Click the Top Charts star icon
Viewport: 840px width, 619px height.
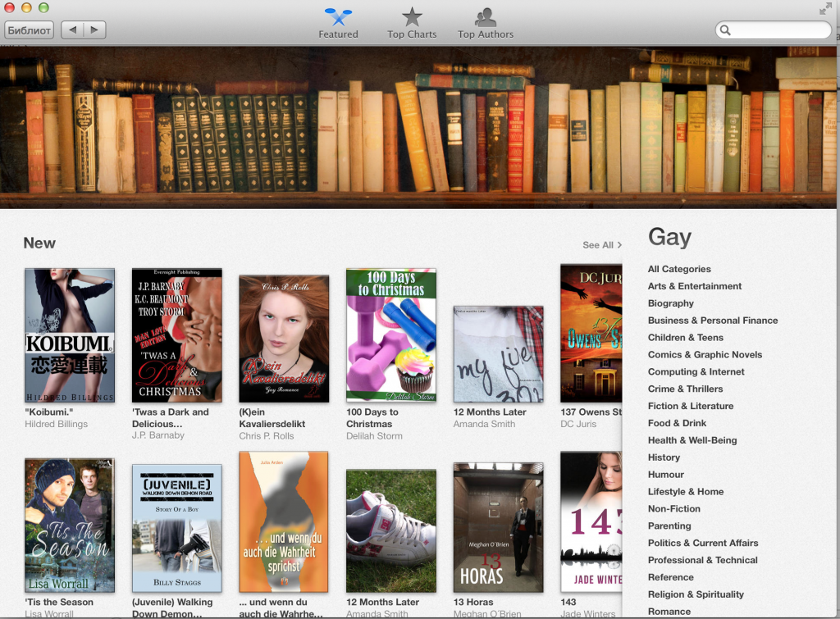coord(412,16)
